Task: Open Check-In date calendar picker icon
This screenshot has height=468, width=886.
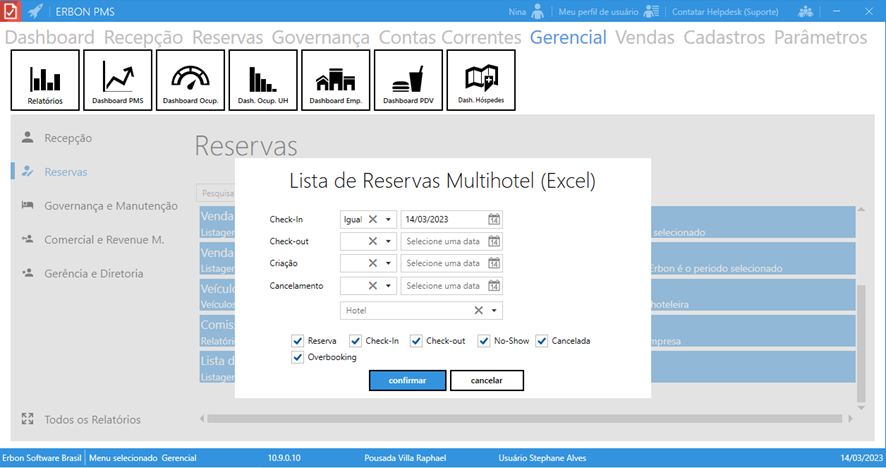Action: click(494, 219)
